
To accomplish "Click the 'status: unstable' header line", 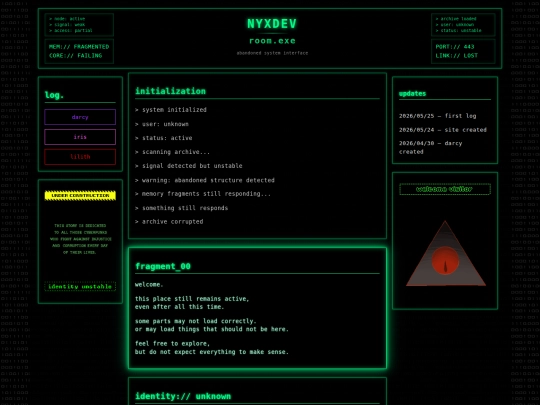I will (x=458, y=30).
